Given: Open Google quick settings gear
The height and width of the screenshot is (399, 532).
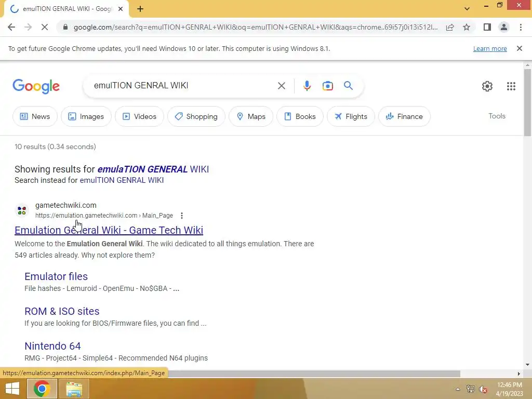Looking at the screenshot, I should [487, 86].
